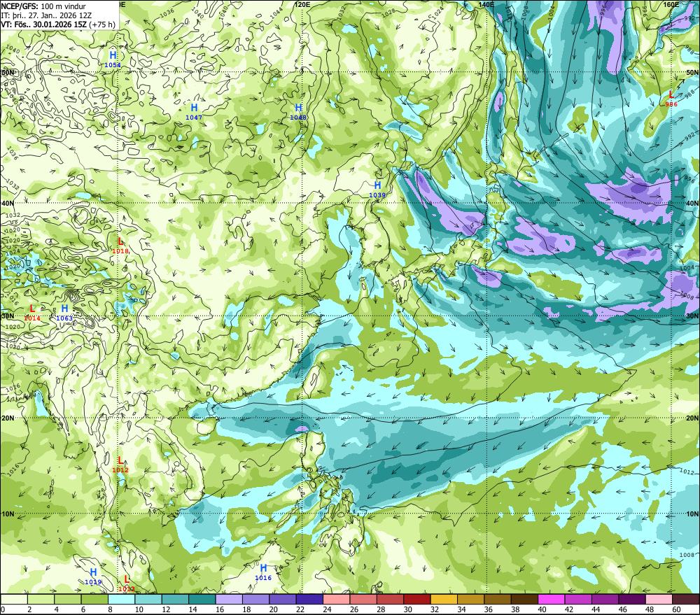The height and width of the screenshot is (615, 700).
Task: Click the H 1063 high pressure marker
Action: click(64, 312)
